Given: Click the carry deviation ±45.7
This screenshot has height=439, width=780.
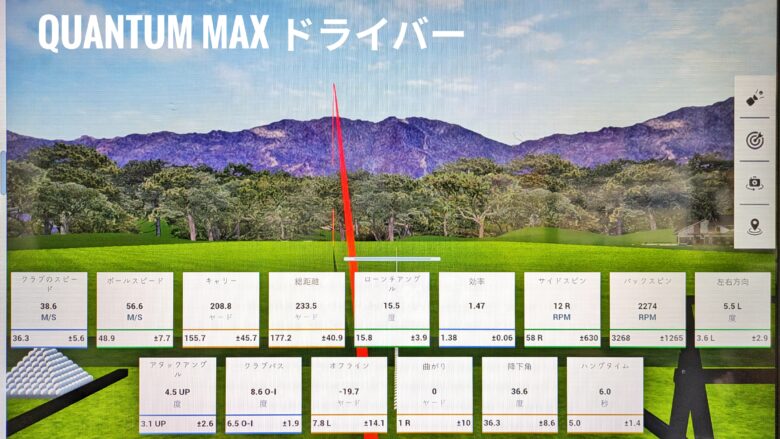Looking at the screenshot, I should click(x=246, y=338).
